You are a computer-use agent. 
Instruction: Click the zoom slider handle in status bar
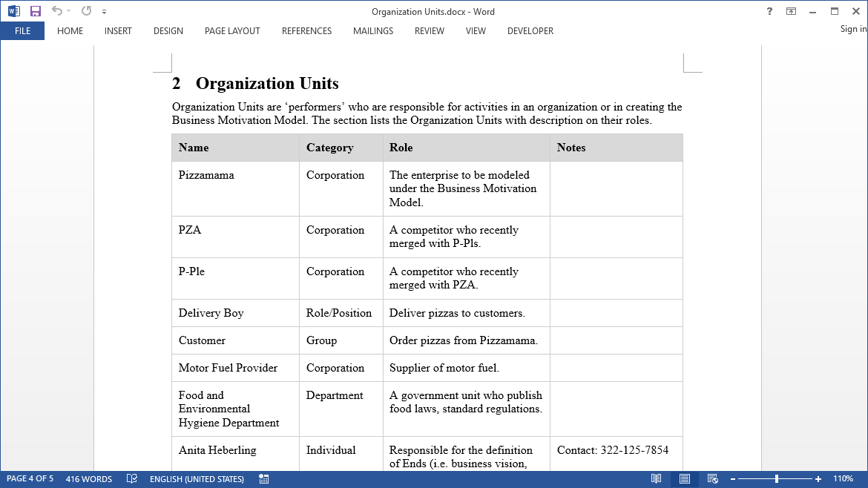(x=777, y=478)
